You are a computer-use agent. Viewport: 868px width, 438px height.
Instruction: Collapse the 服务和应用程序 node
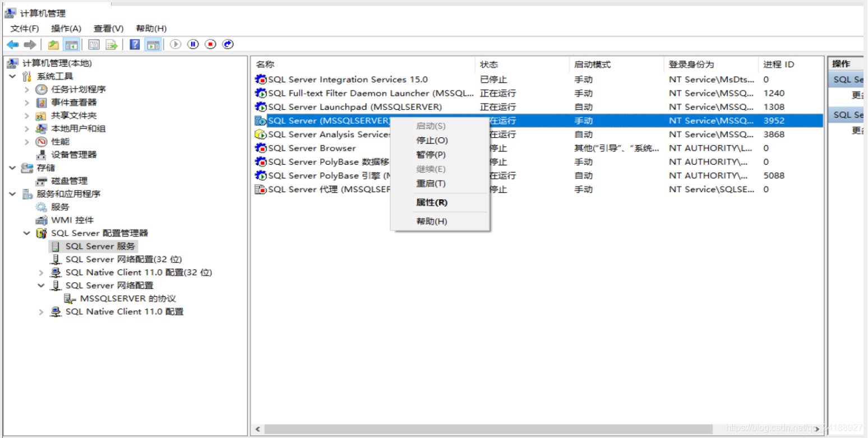(x=13, y=194)
